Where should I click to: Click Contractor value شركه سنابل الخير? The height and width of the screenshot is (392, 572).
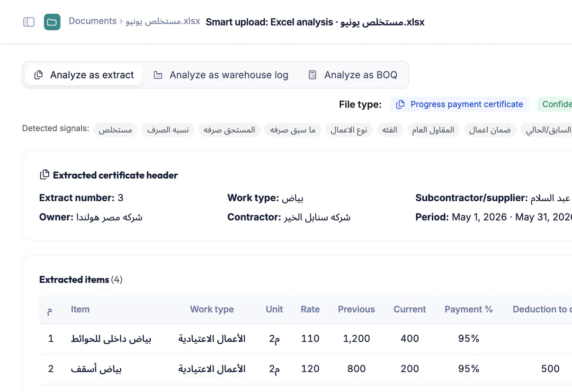click(317, 217)
